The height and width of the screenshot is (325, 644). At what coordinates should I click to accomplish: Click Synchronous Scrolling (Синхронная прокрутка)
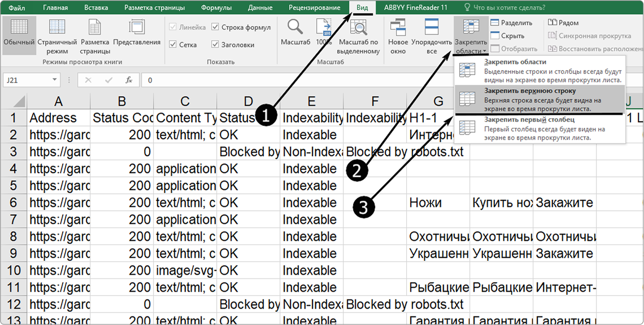(x=589, y=36)
